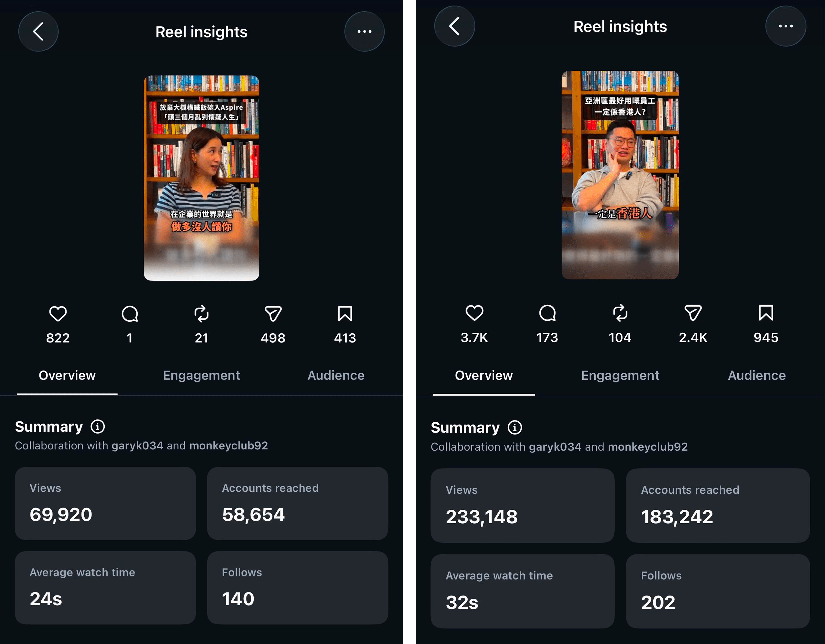This screenshot has width=825, height=644.
Task: Open Average watch time card showing 24s
Action: click(105, 588)
